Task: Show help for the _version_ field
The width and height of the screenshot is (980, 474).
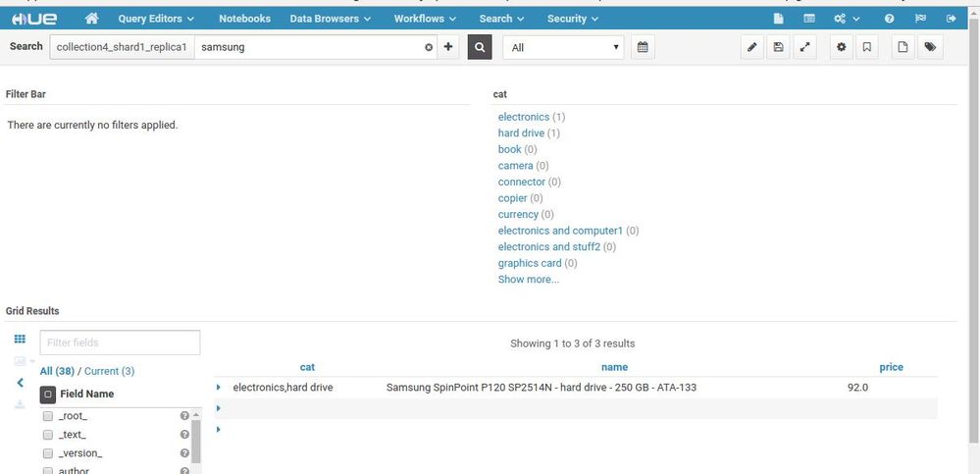Action: point(184,453)
